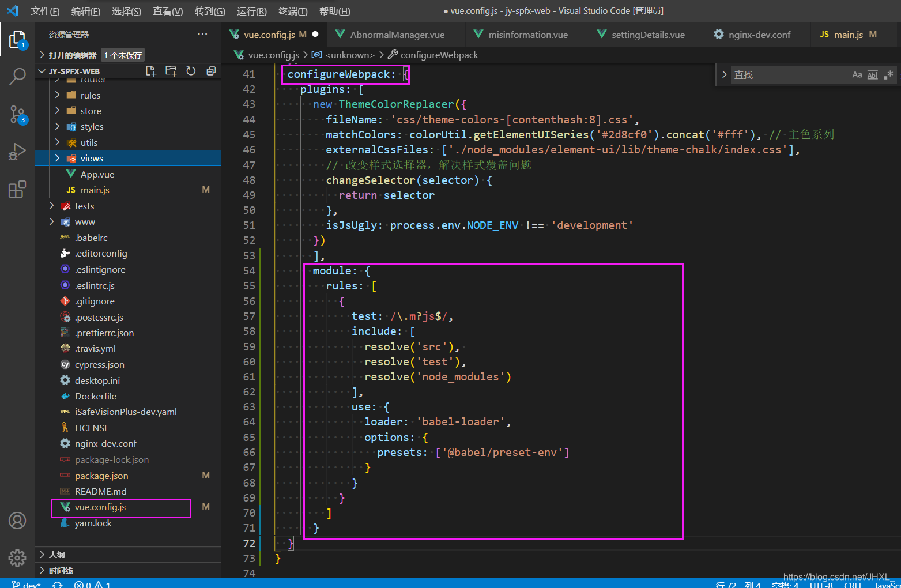
Task: Open the Accounts menu icon
Action: click(x=17, y=521)
